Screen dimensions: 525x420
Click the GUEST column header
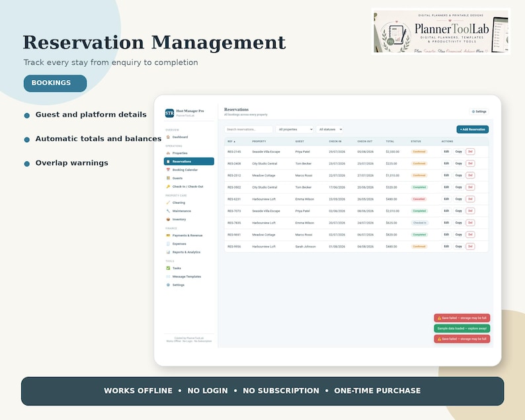300,142
